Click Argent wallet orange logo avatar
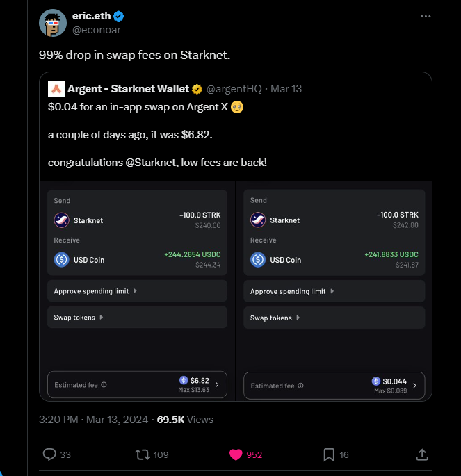461x476 pixels. pos(56,89)
